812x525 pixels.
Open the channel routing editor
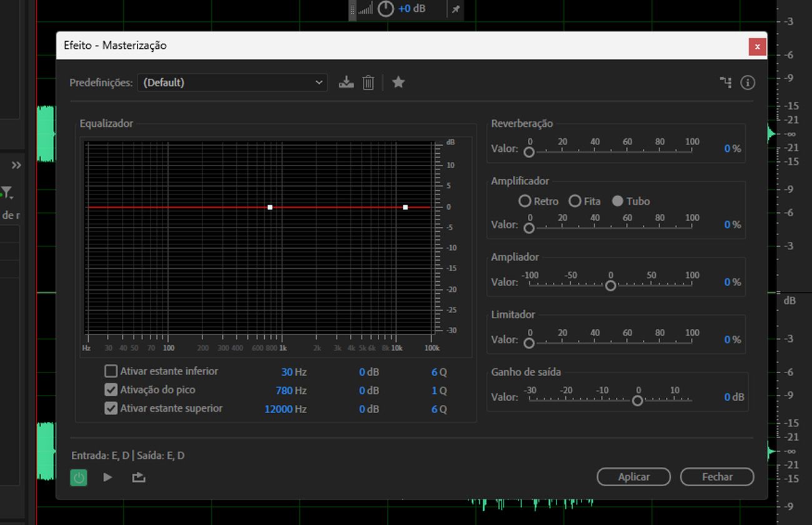coord(725,82)
